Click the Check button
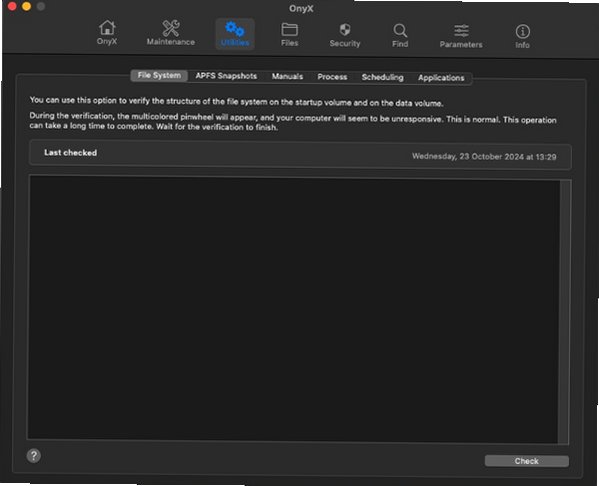Viewport: 599px width, 486px height. [x=526, y=461]
